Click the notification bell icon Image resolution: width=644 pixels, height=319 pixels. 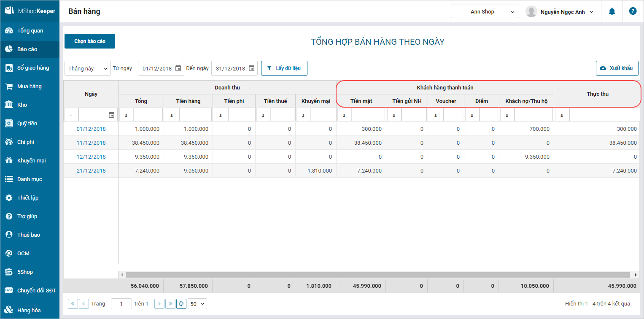tap(612, 11)
